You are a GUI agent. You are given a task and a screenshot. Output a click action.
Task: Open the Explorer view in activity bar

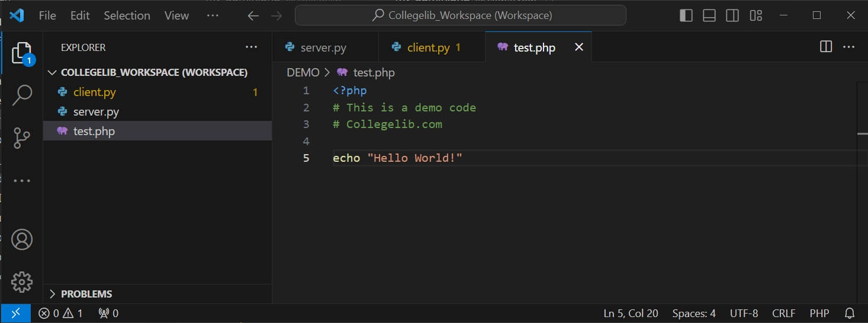[22, 53]
